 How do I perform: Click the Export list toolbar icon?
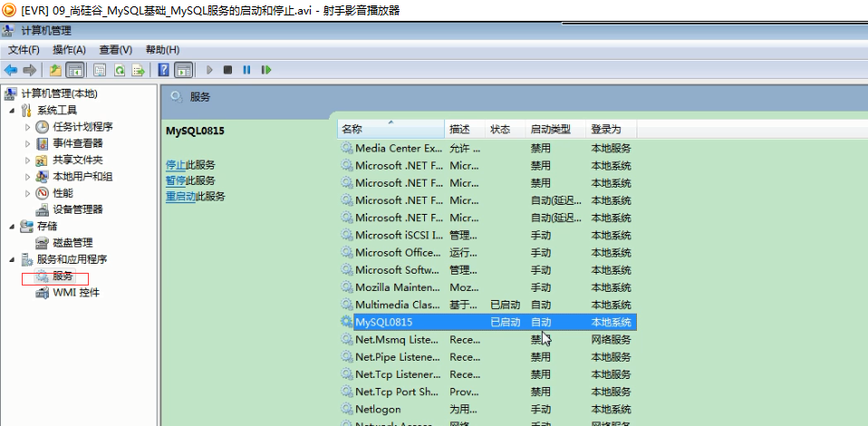click(x=139, y=70)
